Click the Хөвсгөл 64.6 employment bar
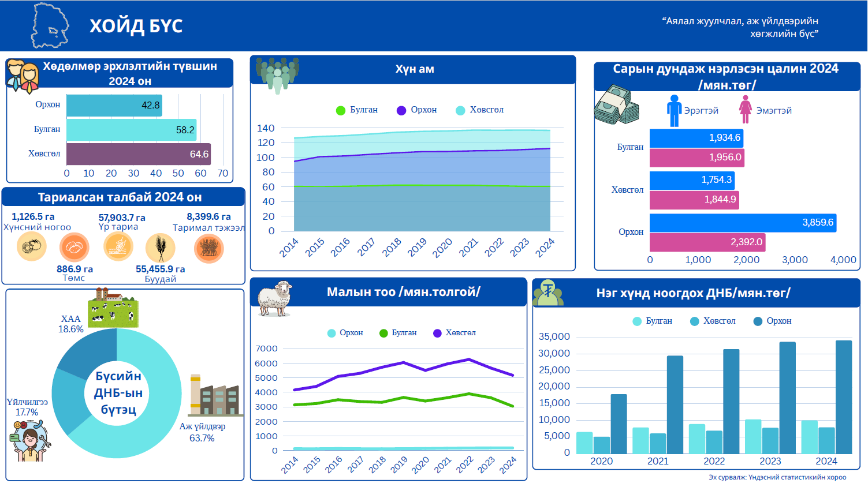 138,154
